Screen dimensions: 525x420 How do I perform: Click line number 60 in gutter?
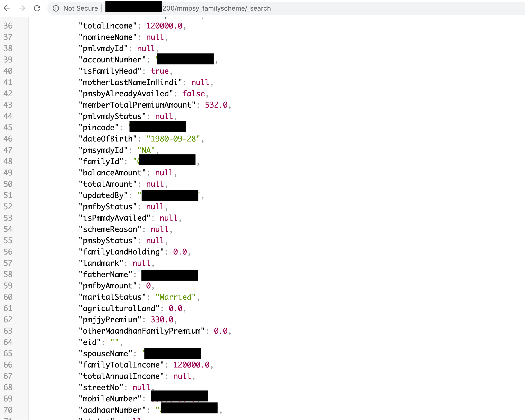tap(8, 297)
